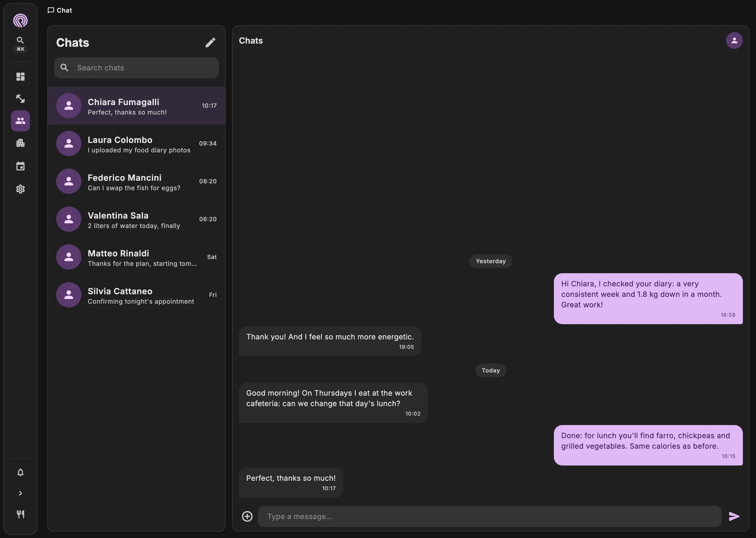Click the 'Done: for lunch you'll find farro' message
756x538 pixels.
pos(648,445)
